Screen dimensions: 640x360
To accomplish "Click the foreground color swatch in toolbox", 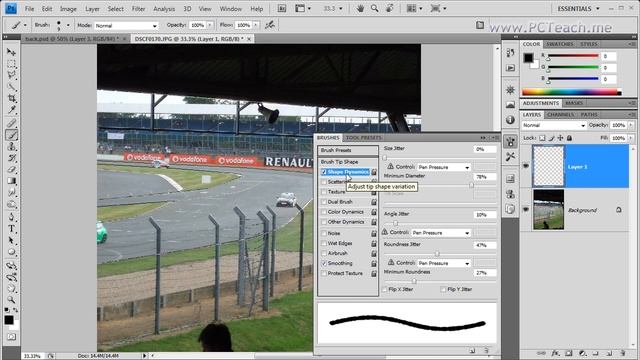I will pyautogui.click(x=9, y=320).
